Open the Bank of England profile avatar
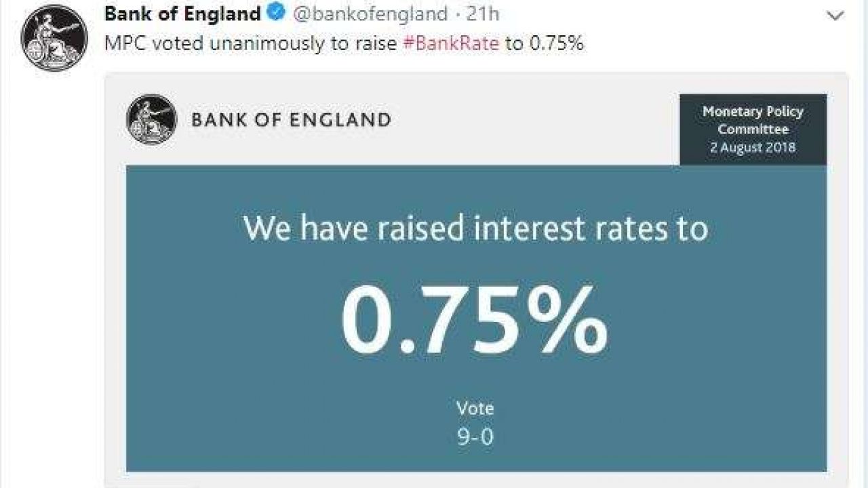Image resolution: width=868 pixels, height=488 pixels. pos(55,37)
